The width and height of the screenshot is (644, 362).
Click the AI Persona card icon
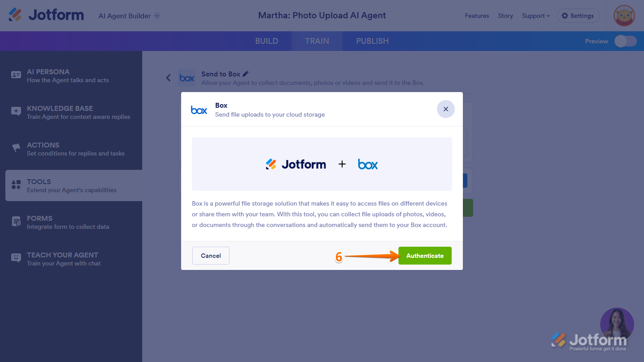point(16,75)
